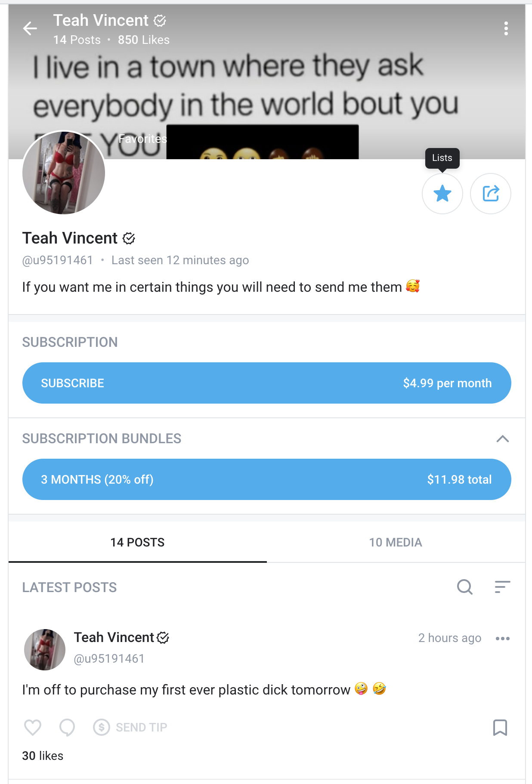
Task: Bookmark the latest post
Action: coord(500,728)
